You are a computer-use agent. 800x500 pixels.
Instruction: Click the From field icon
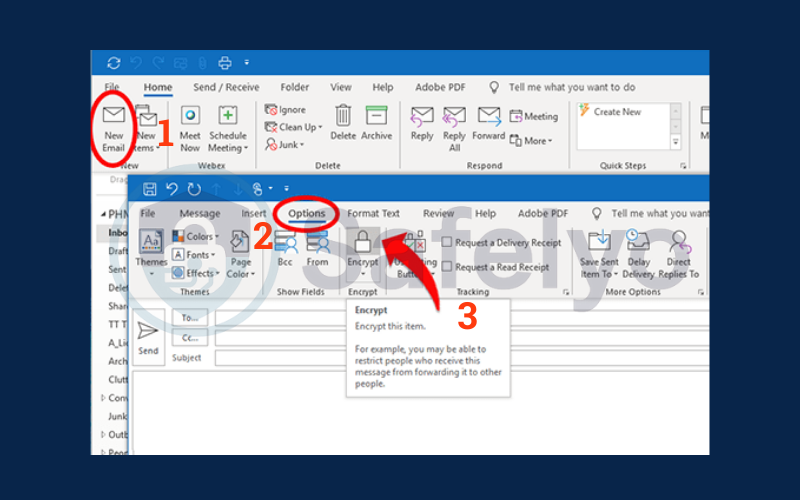[x=317, y=241]
